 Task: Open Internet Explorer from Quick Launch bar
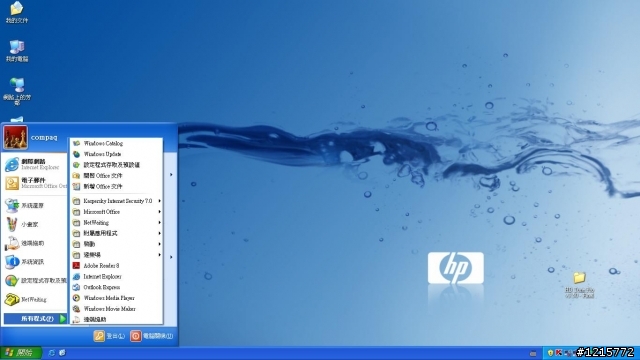[x=51, y=353]
